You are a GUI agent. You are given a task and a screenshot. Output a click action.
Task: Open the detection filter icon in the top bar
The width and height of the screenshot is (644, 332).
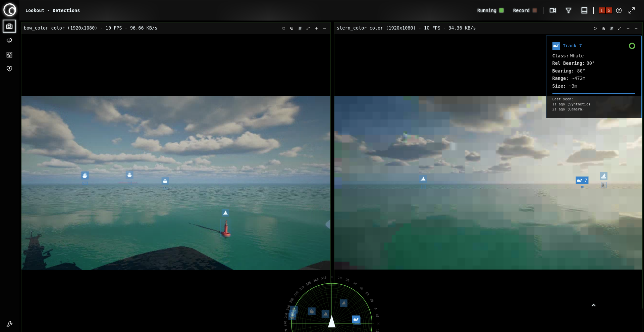568,10
